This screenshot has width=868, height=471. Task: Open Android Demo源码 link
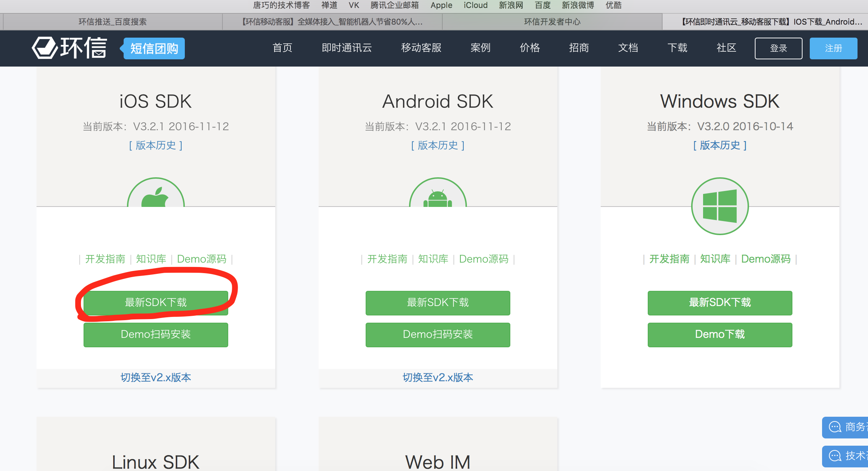click(x=484, y=259)
